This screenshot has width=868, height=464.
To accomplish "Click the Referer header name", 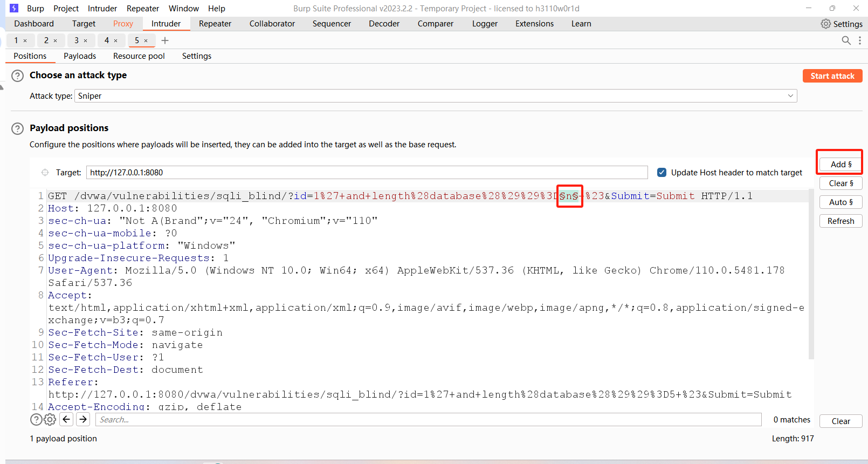I will click(x=73, y=382).
